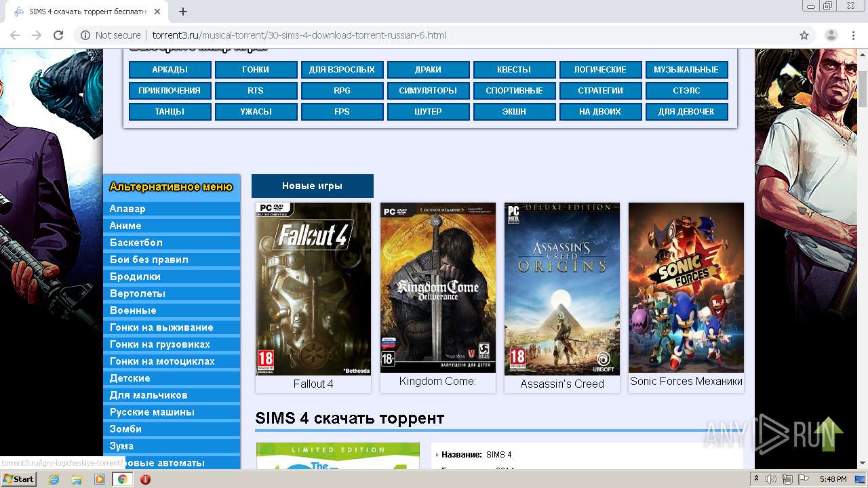Open Sonic Forces cover thumbnail
This screenshot has height=488, width=868.
click(686, 287)
